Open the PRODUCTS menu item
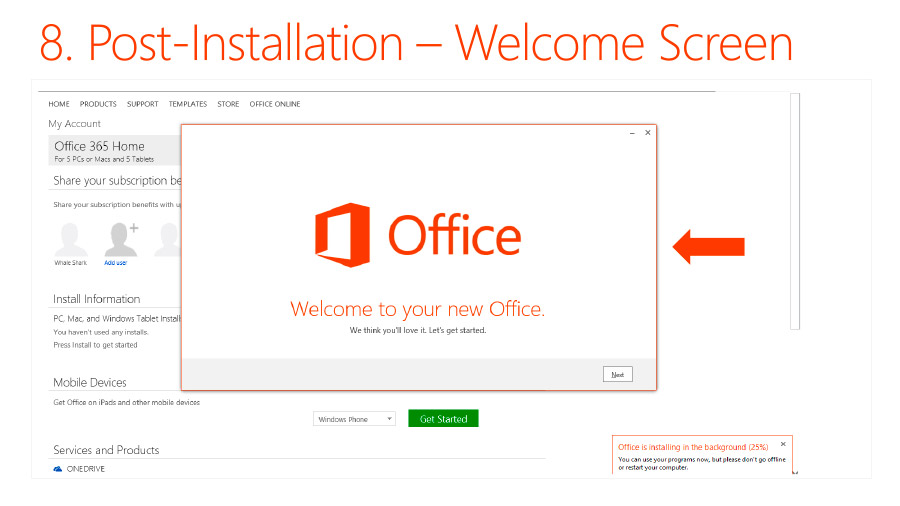The height and width of the screenshot is (506, 900). (98, 104)
